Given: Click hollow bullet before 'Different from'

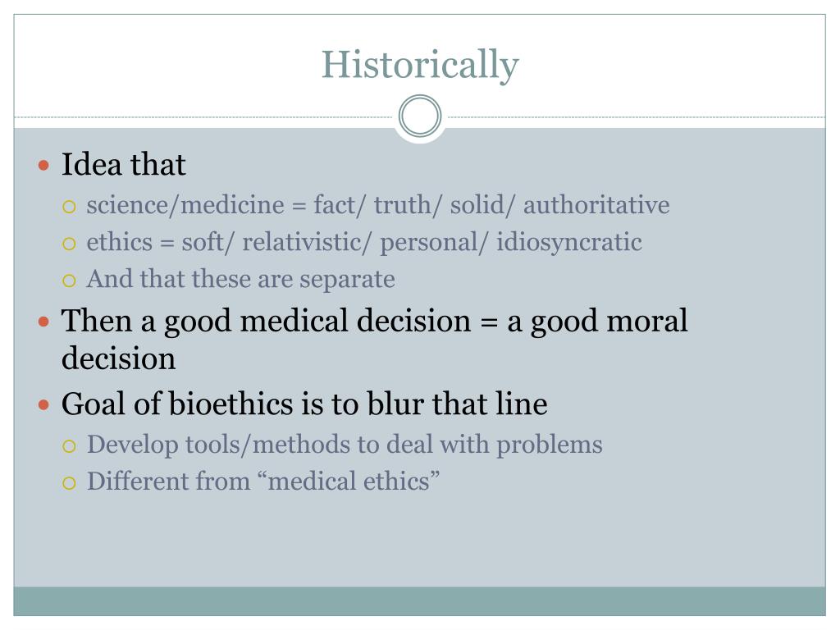Looking at the screenshot, I should point(69,483).
